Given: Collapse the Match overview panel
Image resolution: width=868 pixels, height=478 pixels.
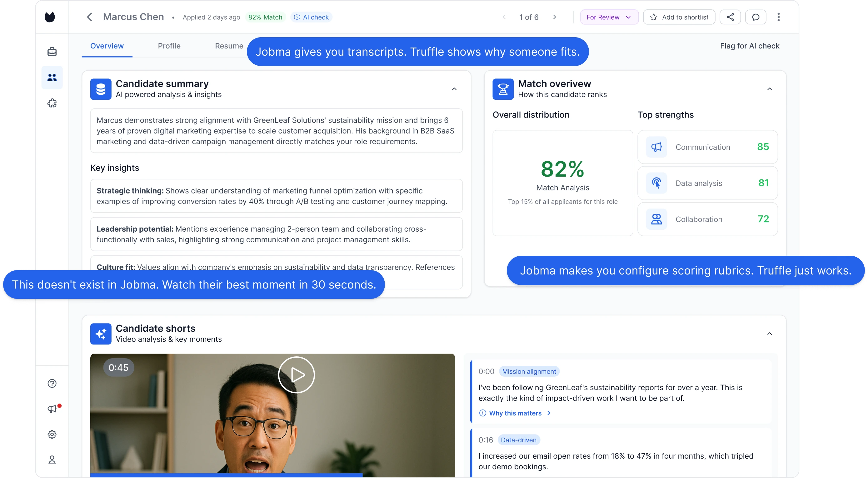Looking at the screenshot, I should tap(769, 89).
